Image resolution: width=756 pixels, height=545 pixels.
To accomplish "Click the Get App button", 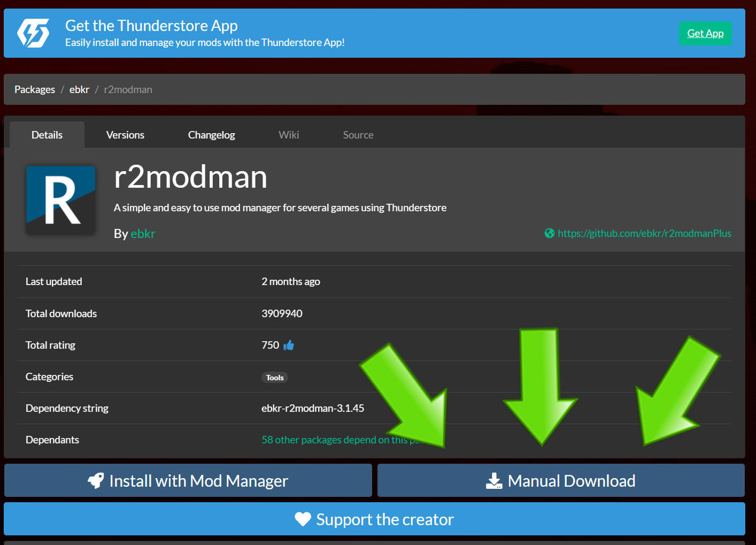I will (705, 33).
